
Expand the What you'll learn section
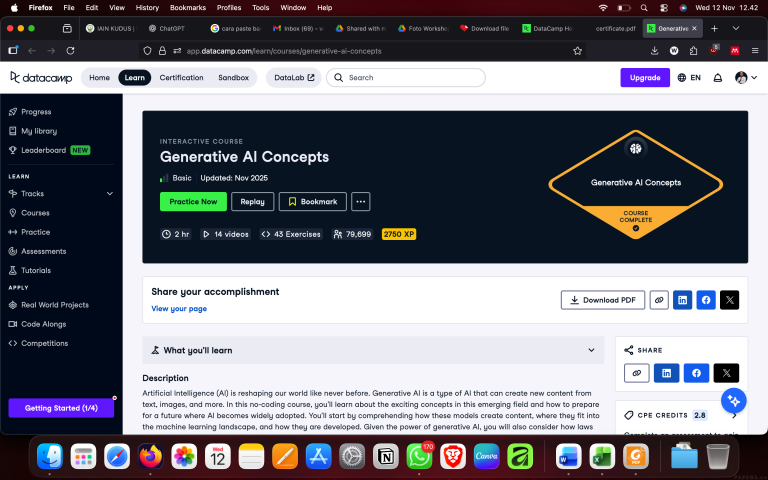[x=373, y=350]
